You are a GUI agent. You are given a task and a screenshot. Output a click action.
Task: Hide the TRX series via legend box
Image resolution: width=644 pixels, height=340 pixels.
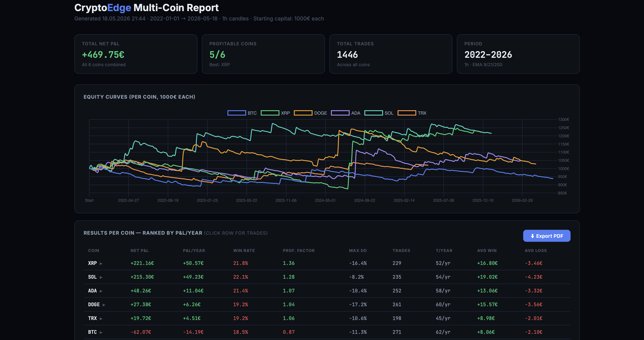[407, 113]
